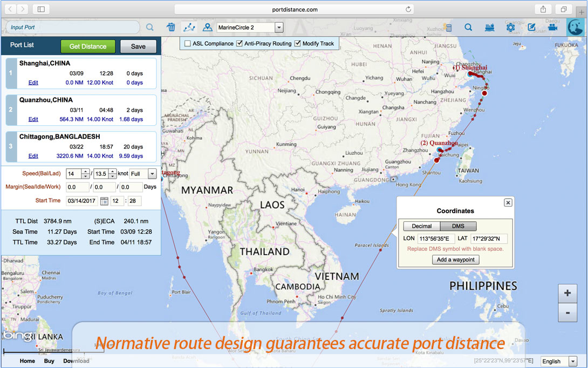Select the route track drawing tool

point(189,28)
